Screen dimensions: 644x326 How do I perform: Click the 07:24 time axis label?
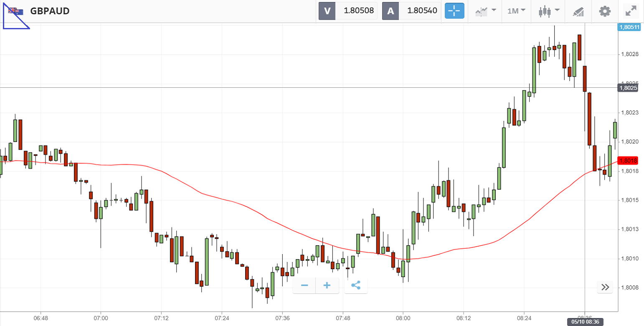coord(222,318)
